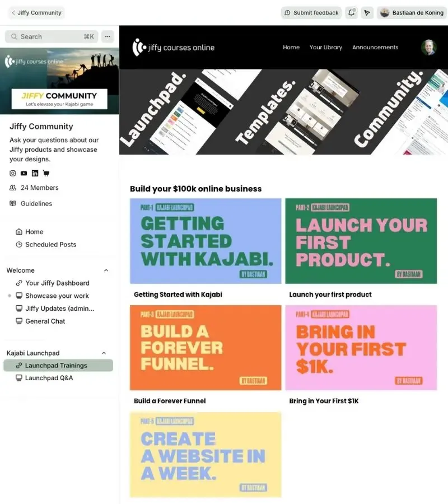Collapse the Welcome section chevron
The image size is (448, 504).
click(x=106, y=270)
